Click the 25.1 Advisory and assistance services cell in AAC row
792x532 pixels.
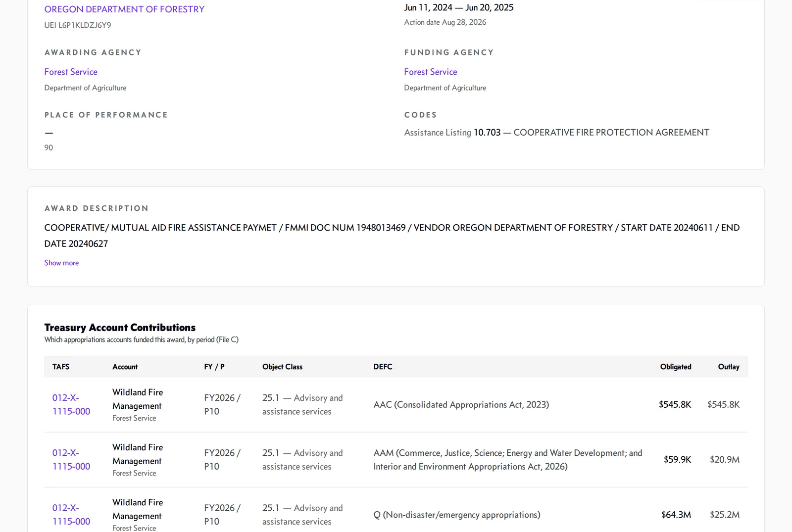click(x=302, y=405)
